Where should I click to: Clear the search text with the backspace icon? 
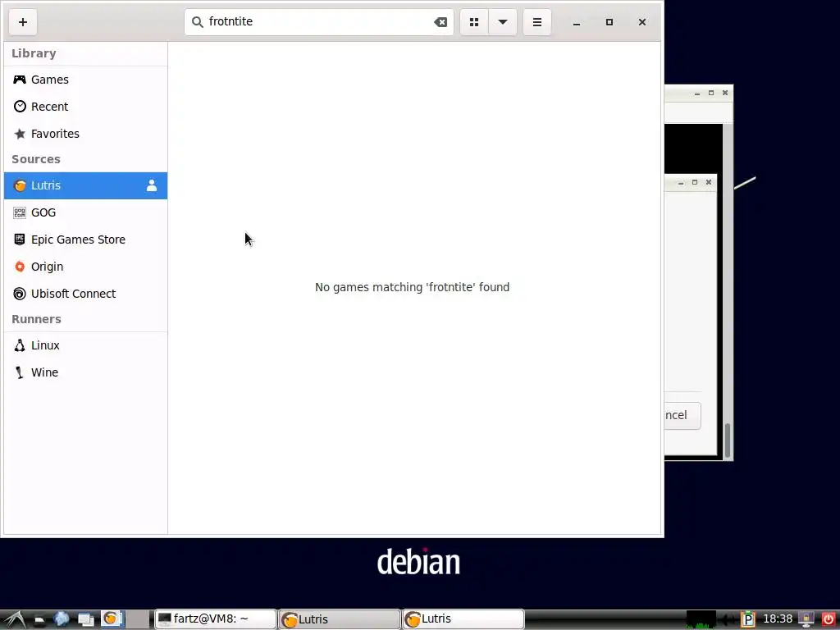point(440,22)
